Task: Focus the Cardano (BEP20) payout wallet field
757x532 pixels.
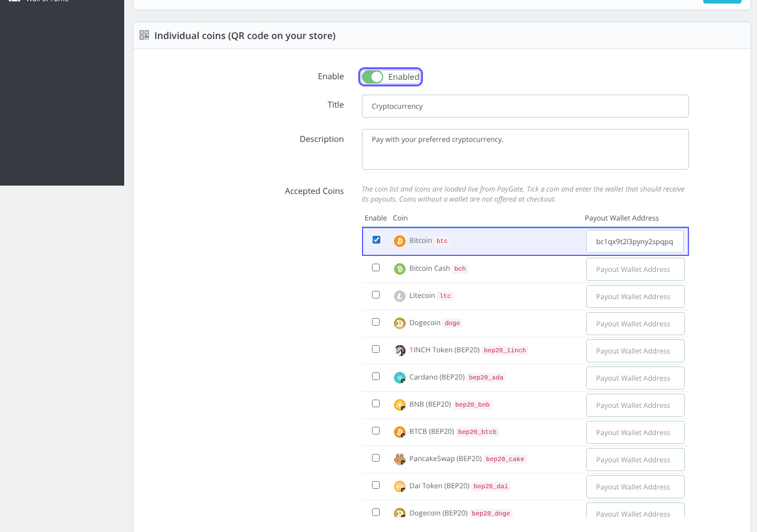Action: pos(635,378)
